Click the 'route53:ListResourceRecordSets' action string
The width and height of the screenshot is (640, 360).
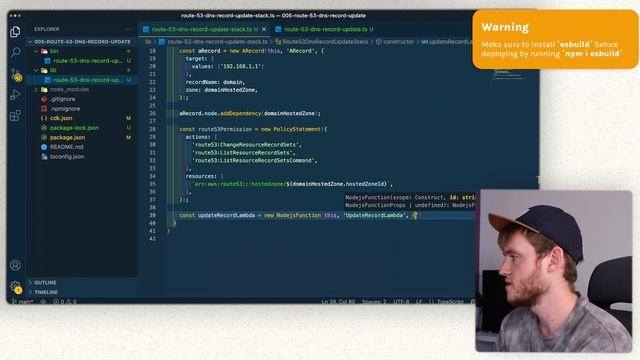click(243, 153)
